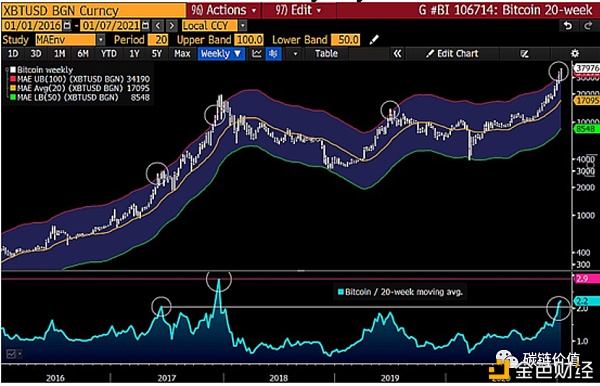Click the small chart icon in lower panel
Image resolution: width=600 pixels, height=386 pixels.
(11, 354)
